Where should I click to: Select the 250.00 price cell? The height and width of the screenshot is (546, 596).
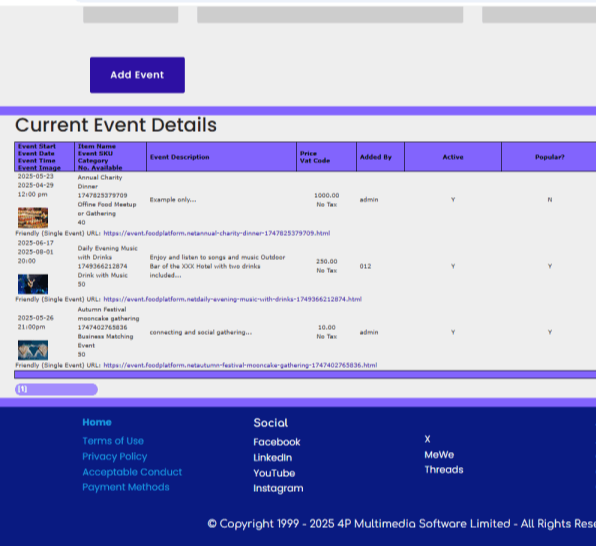(x=327, y=262)
